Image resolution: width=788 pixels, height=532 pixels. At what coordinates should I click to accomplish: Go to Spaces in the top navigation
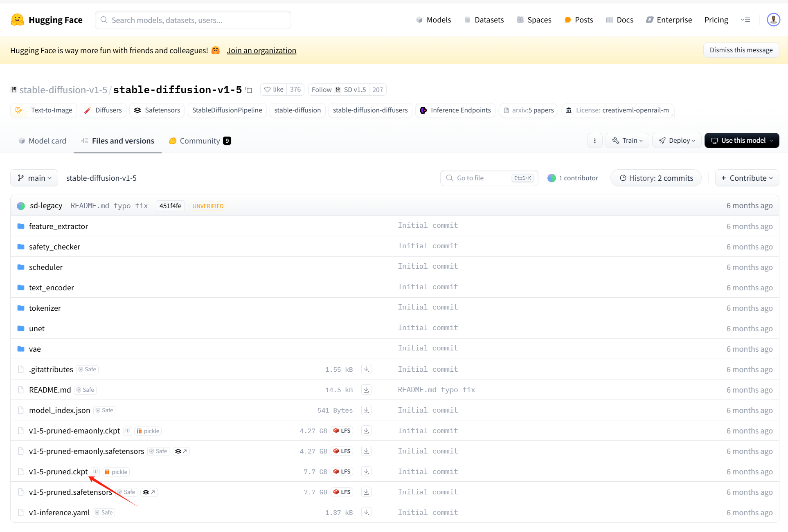pos(534,20)
